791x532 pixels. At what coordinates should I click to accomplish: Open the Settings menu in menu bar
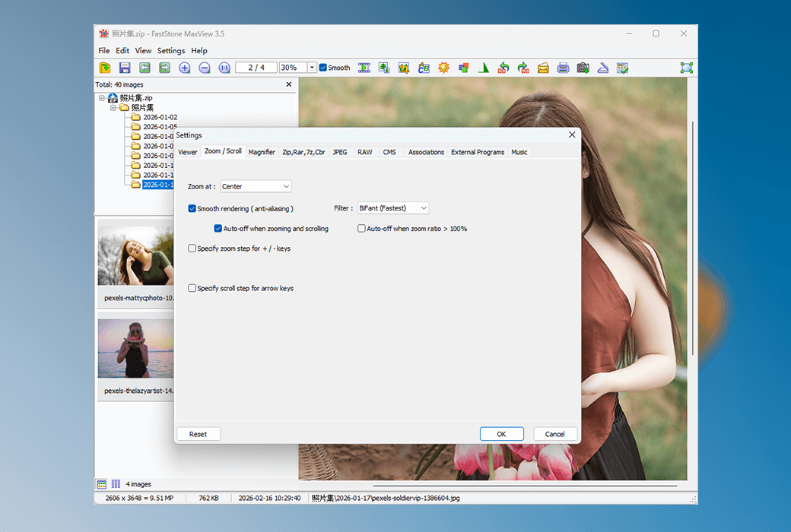(171, 51)
